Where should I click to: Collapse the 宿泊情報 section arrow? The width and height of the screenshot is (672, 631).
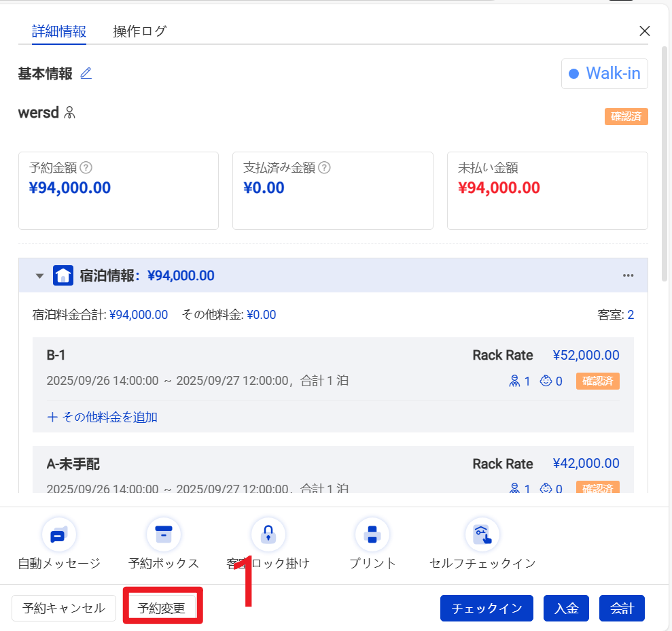[x=39, y=276]
